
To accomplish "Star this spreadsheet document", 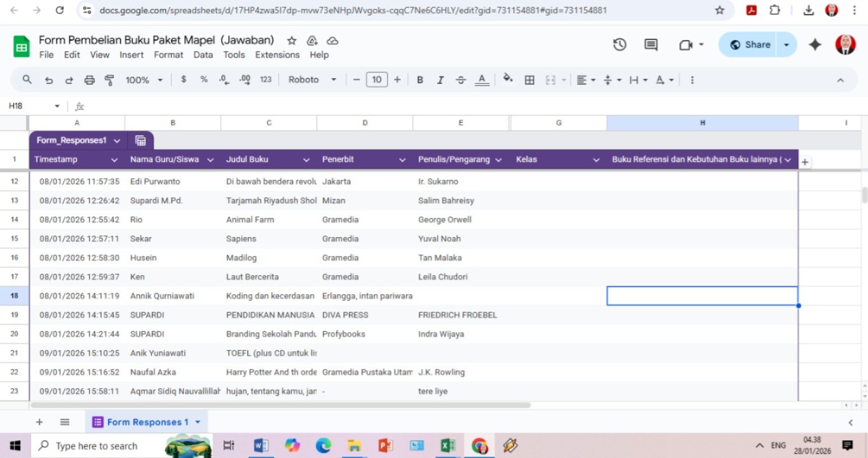I will 292,41.
